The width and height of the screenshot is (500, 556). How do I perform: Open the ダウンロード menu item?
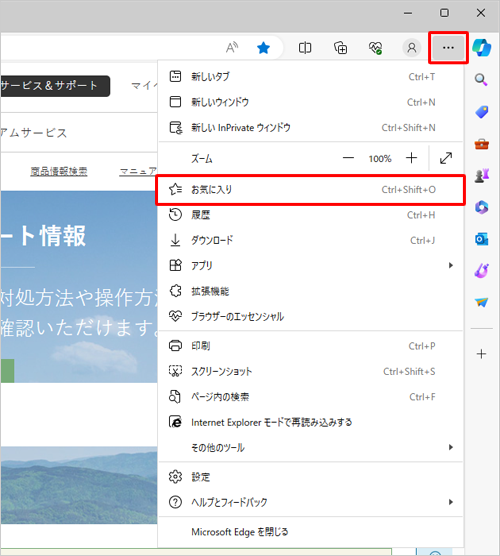(x=311, y=240)
